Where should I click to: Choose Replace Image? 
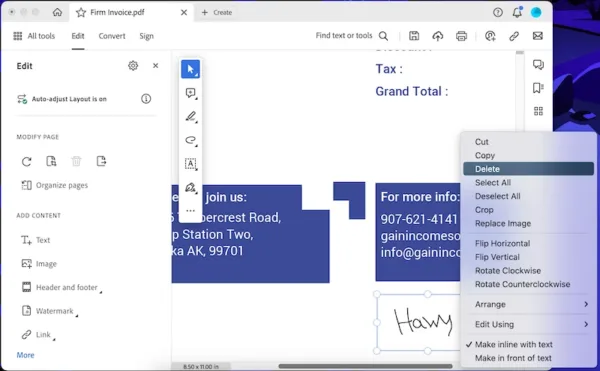point(528,223)
